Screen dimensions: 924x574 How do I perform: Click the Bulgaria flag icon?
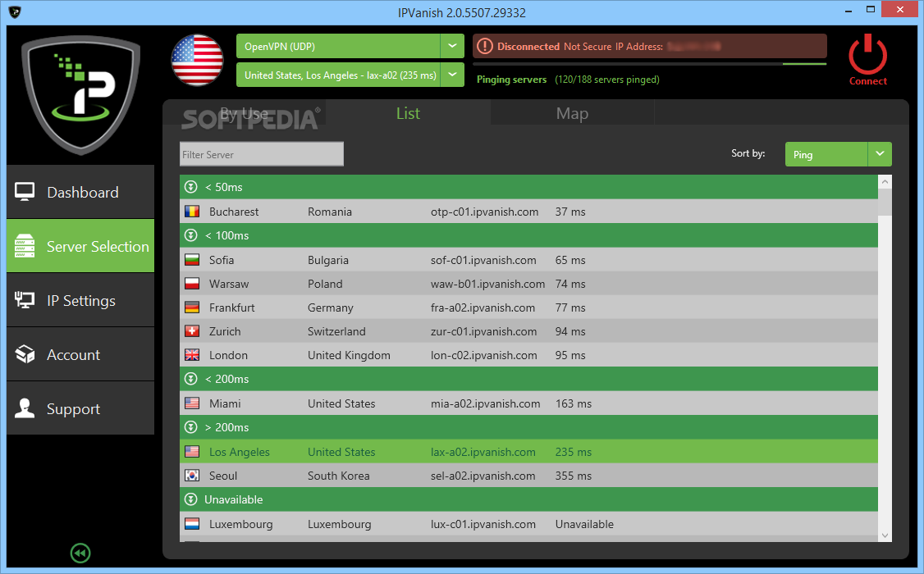coord(192,260)
